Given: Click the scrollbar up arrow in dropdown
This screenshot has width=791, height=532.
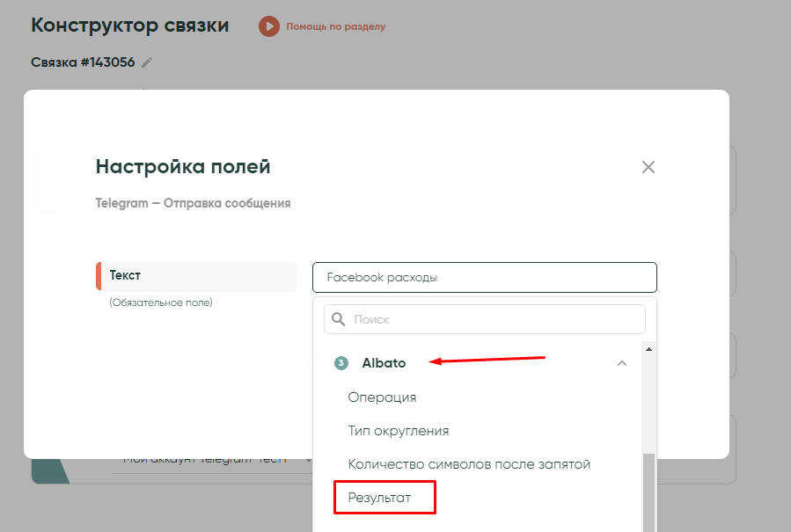Looking at the screenshot, I should [649, 348].
